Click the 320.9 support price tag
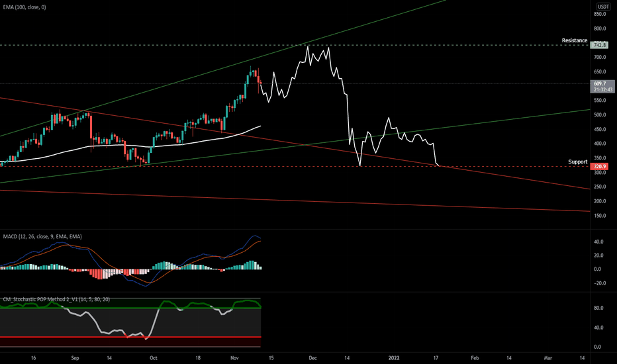The width and height of the screenshot is (617, 364). coord(599,167)
